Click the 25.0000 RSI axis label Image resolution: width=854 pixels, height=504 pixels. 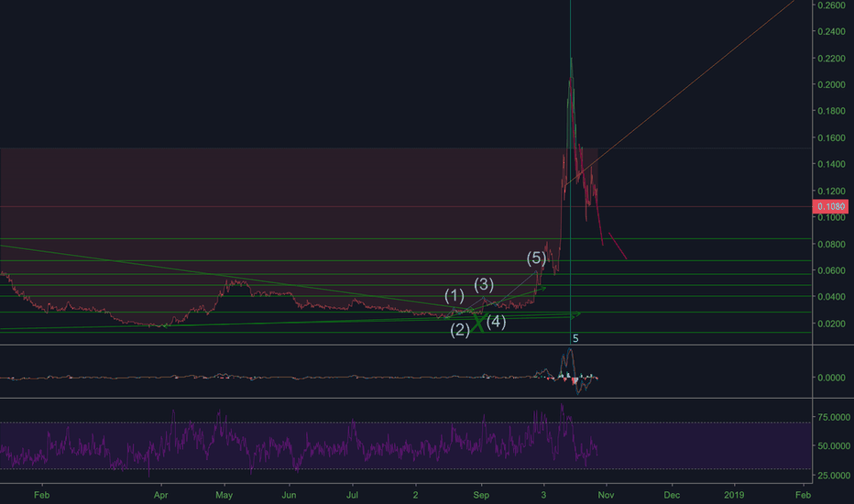833,475
